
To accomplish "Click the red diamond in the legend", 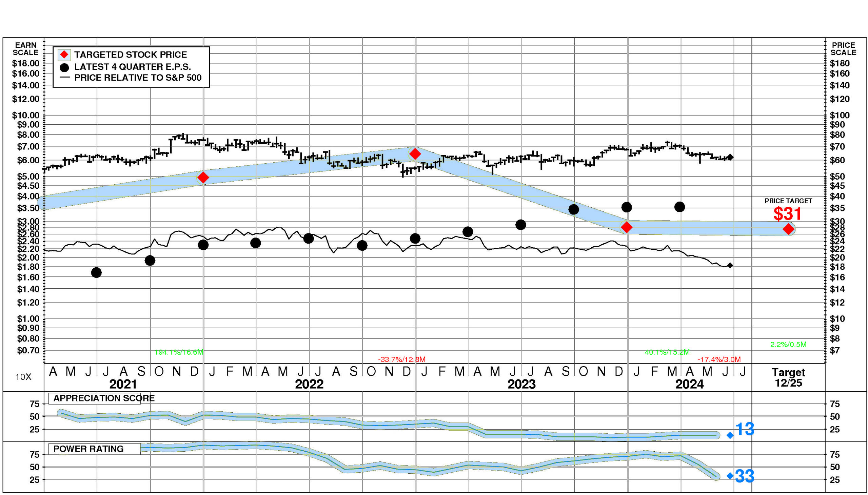I will [64, 55].
